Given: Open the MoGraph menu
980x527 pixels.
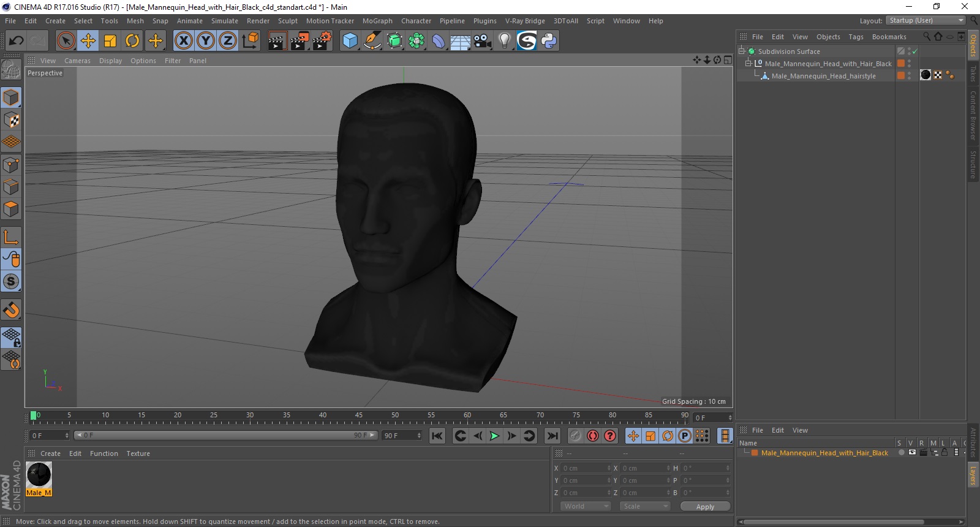Looking at the screenshot, I should tap(377, 21).
